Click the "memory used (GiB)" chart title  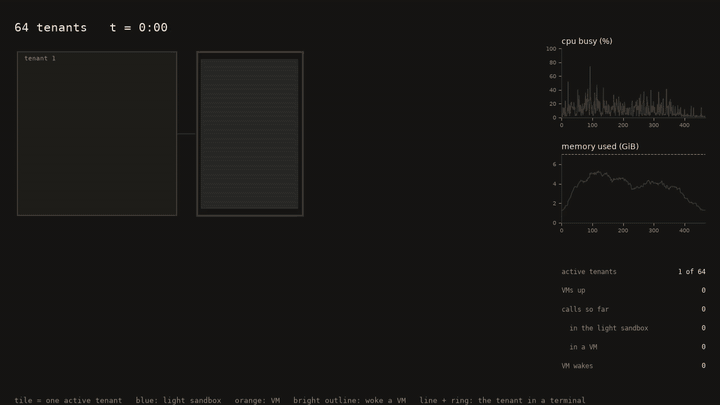[600, 146]
